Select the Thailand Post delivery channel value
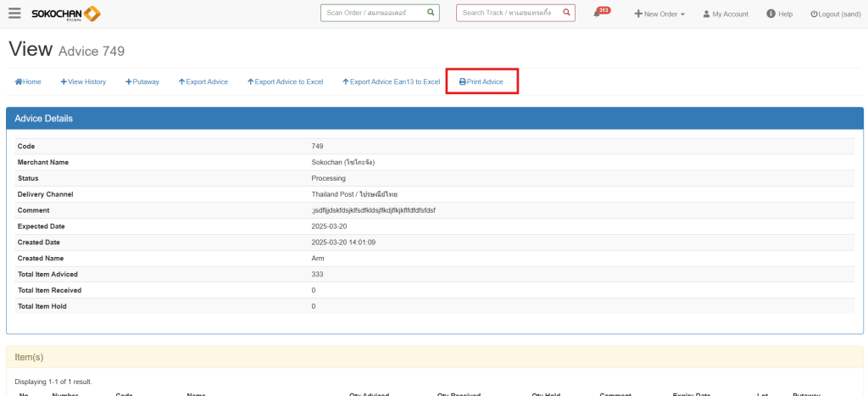This screenshot has height=396, width=868. point(355,194)
